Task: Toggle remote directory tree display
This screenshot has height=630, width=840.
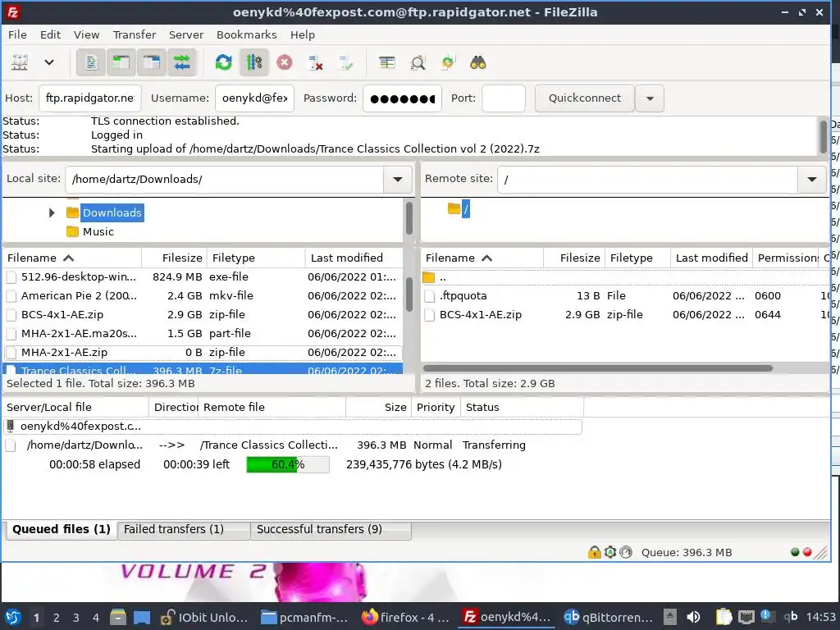Action: click(152, 62)
